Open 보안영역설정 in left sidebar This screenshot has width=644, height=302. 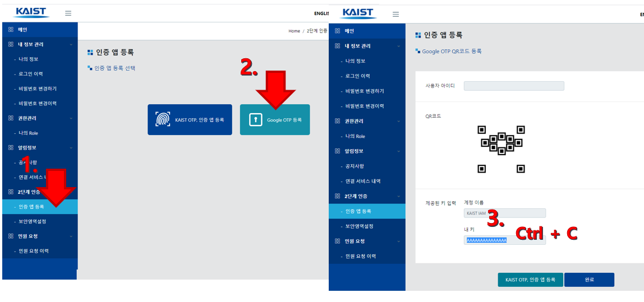[x=33, y=221]
